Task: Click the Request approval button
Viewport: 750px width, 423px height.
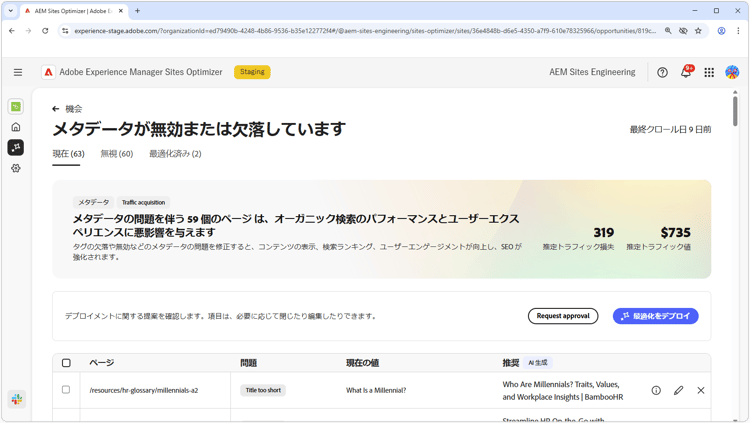Action: coord(563,316)
